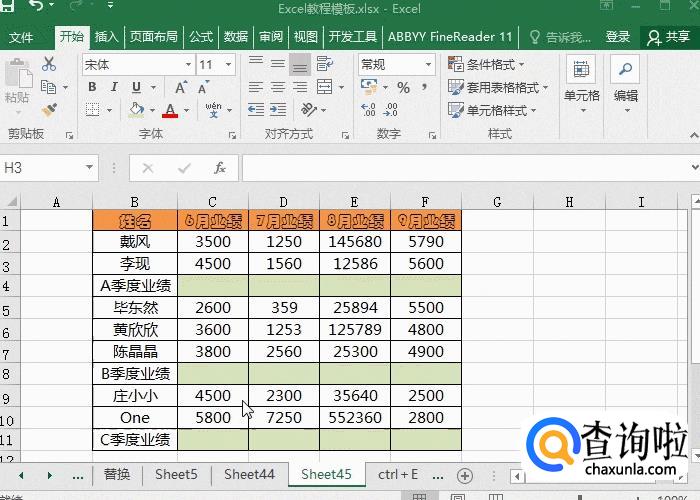The image size is (700, 500).
Task: Align text right
Action: pos(300,87)
